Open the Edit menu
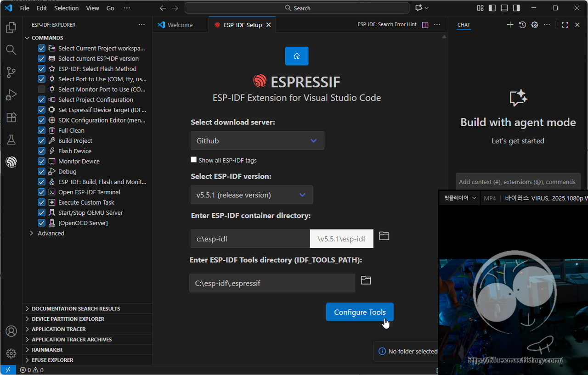588x375 pixels. pyautogui.click(x=42, y=8)
